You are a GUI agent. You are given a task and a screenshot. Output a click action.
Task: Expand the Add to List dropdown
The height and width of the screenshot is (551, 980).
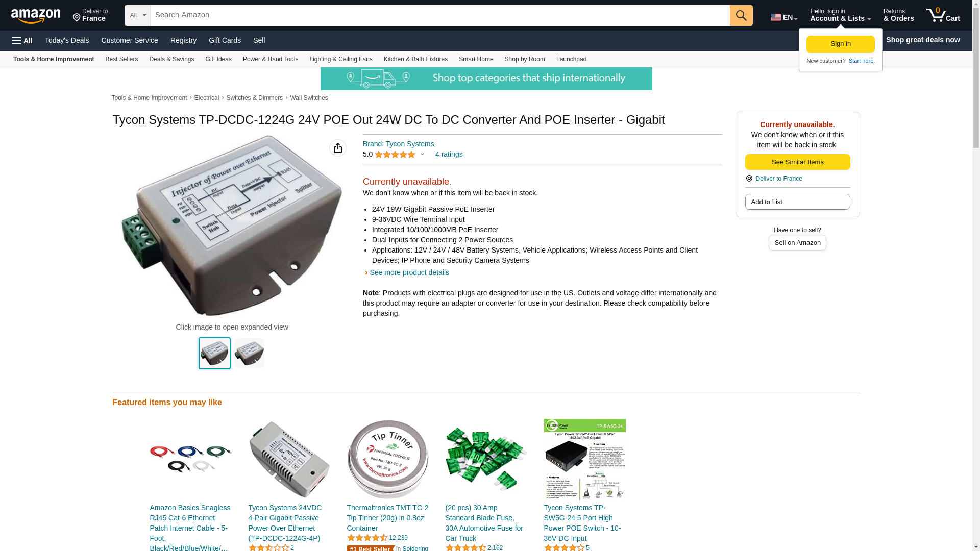click(x=797, y=202)
